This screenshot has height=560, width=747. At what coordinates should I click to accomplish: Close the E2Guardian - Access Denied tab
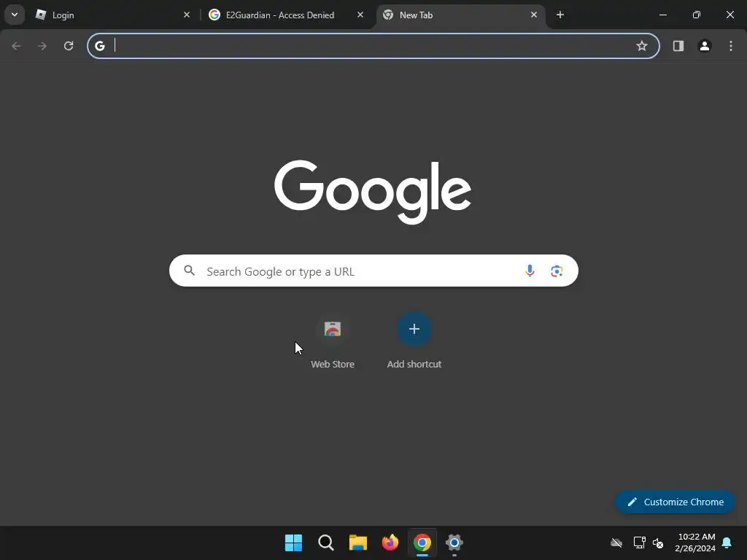(x=360, y=15)
